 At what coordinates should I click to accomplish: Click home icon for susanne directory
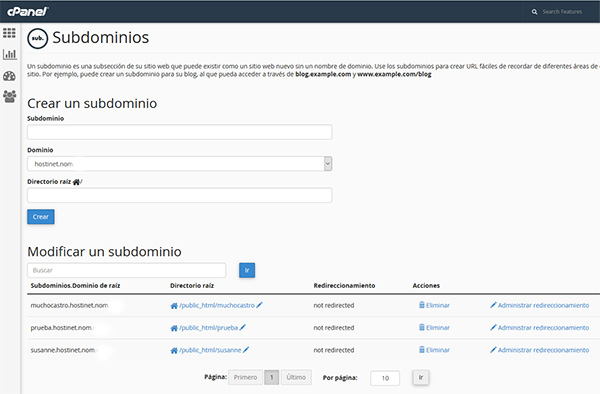coord(174,350)
